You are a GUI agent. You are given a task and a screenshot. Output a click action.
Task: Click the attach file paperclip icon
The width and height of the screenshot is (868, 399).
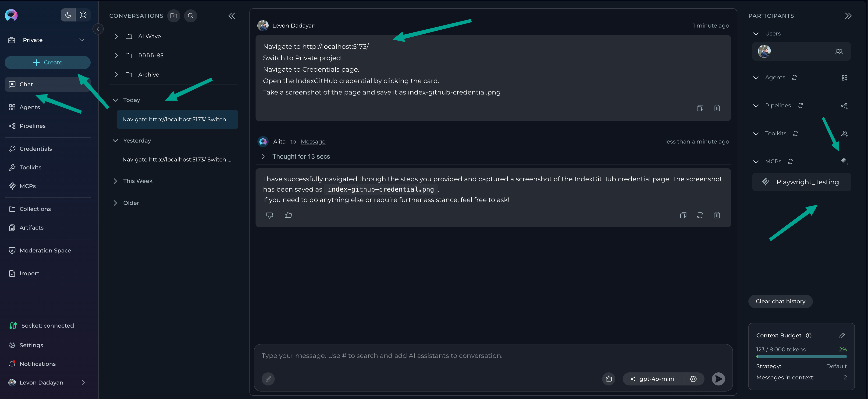(x=268, y=379)
